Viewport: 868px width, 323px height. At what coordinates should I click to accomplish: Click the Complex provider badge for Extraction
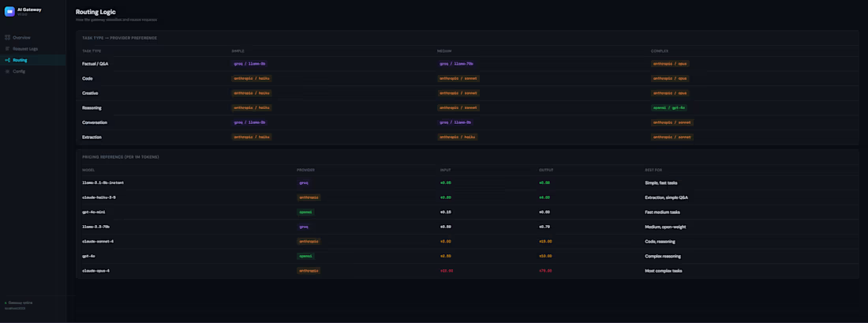[672, 137]
